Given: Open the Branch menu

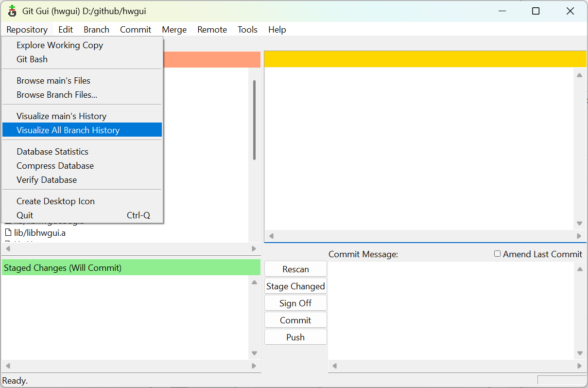Looking at the screenshot, I should click(x=96, y=30).
